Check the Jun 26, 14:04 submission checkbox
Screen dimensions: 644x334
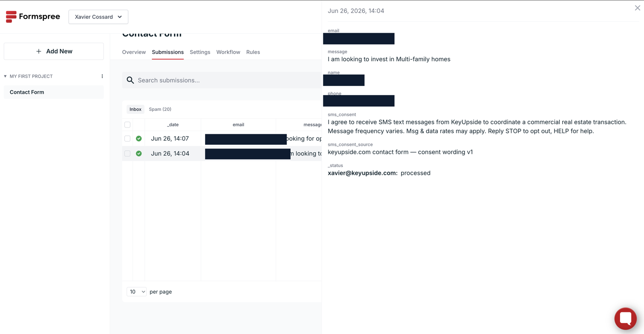(x=127, y=154)
